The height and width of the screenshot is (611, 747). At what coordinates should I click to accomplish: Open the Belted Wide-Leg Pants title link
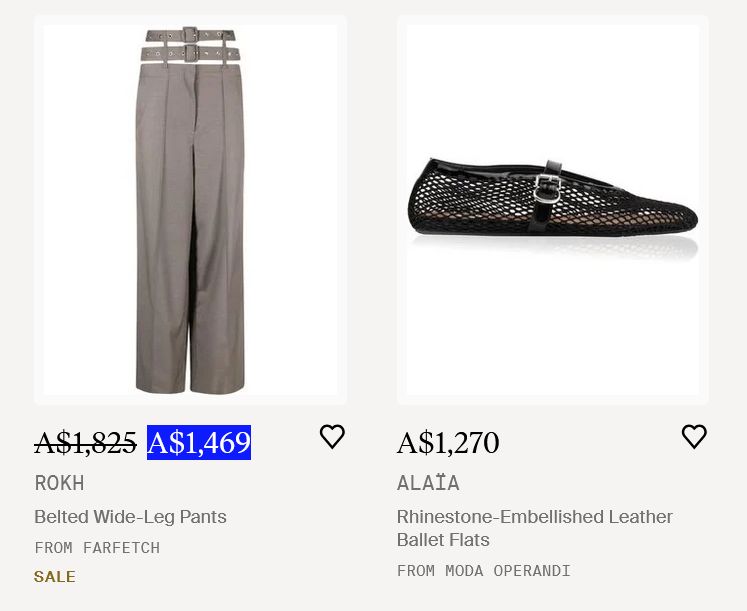click(x=130, y=517)
